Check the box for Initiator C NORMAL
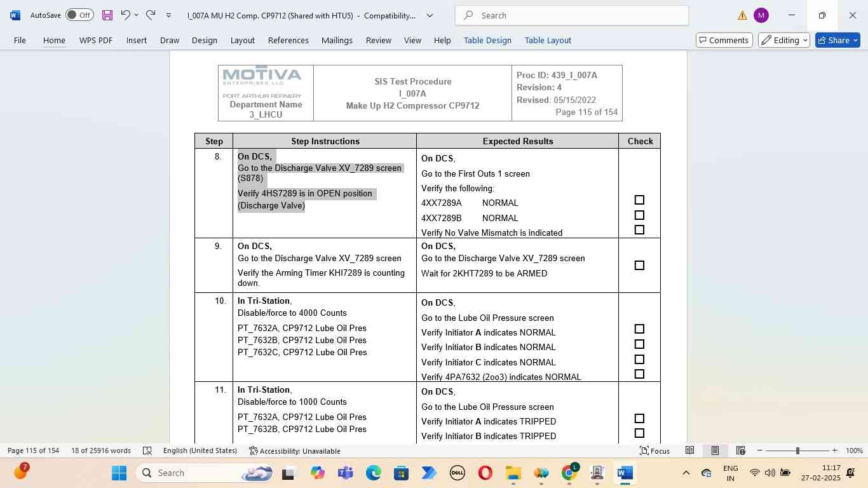This screenshot has height=488, width=868. coord(639,360)
